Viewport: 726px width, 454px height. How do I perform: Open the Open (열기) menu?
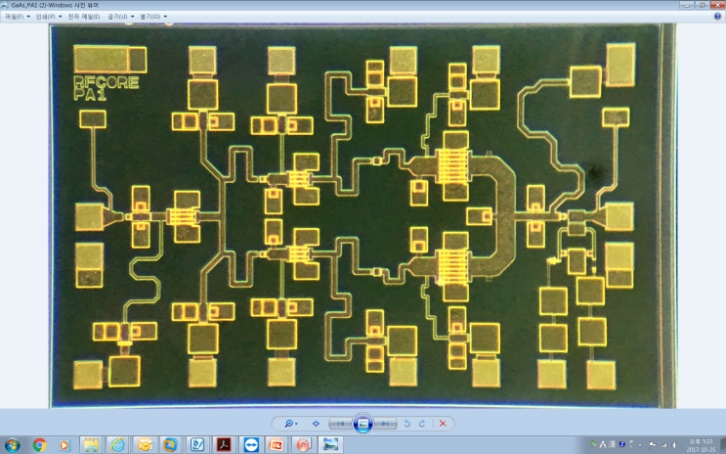(153, 16)
